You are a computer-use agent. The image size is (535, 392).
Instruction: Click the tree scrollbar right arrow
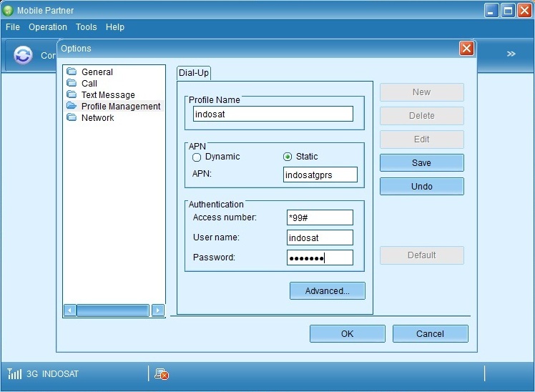pos(157,310)
